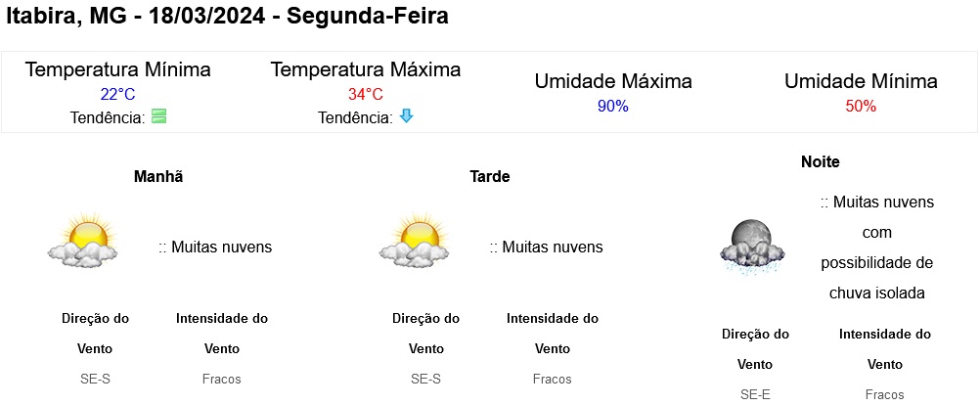
Task: Click the blue down-arrow maximum temperature trend icon
Action: [x=406, y=115]
